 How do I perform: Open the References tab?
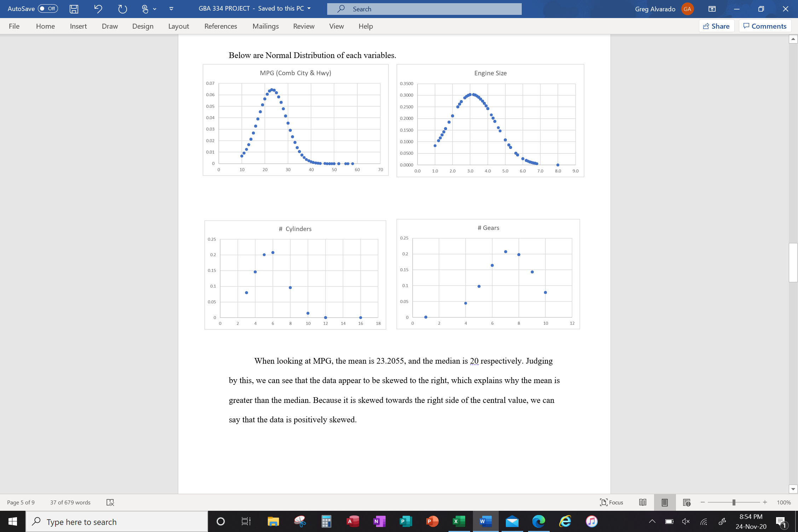tap(220, 26)
